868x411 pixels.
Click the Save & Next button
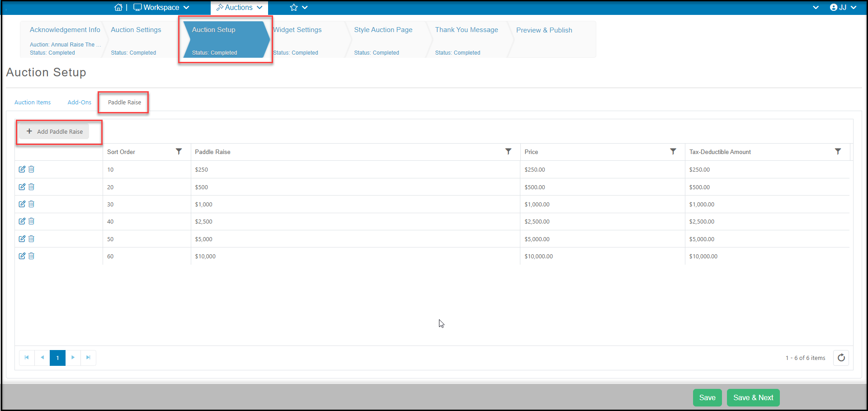click(x=753, y=397)
